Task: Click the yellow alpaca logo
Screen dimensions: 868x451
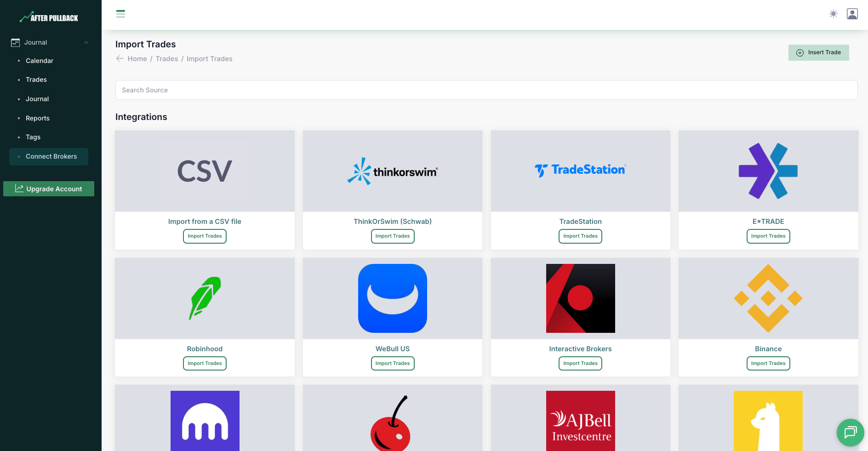Action: [x=768, y=421]
